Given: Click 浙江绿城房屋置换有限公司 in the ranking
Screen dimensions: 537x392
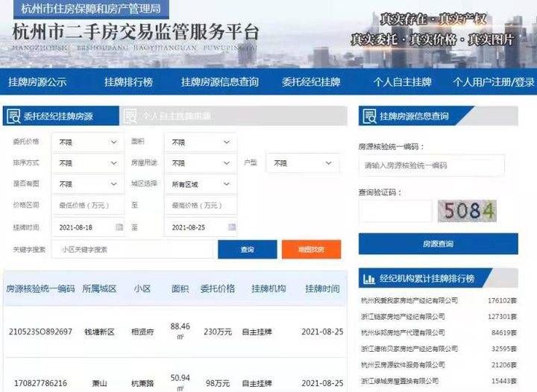Looking at the screenshot, I should (x=399, y=381).
